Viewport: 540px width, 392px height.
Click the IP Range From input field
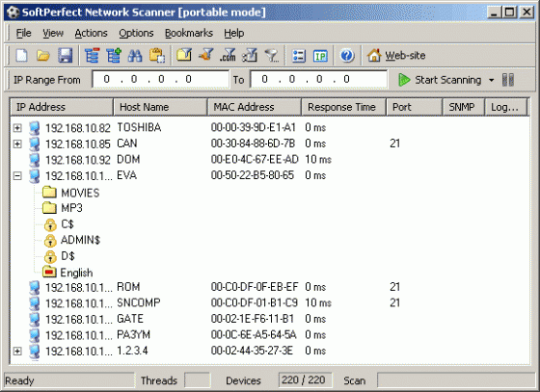click(160, 79)
